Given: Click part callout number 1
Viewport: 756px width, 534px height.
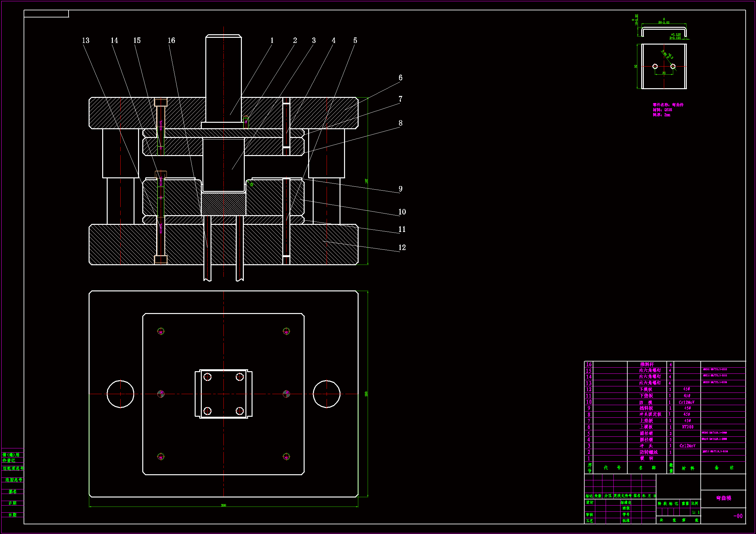Looking at the screenshot, I should click(x=272, y=40).
